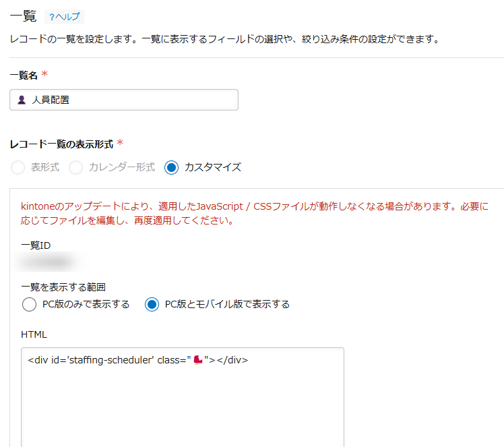The width and height of the screenshot is (504, 447).
Task: Click the HTML label above the textarea
Action: pyautogui.click(x=34, y=334)
